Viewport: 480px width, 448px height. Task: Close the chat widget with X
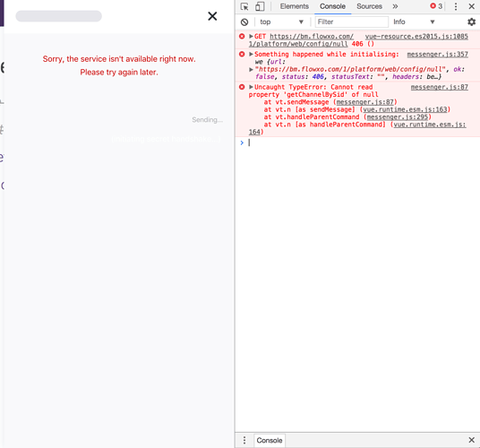pyautogui.click(x=212, y=16)
